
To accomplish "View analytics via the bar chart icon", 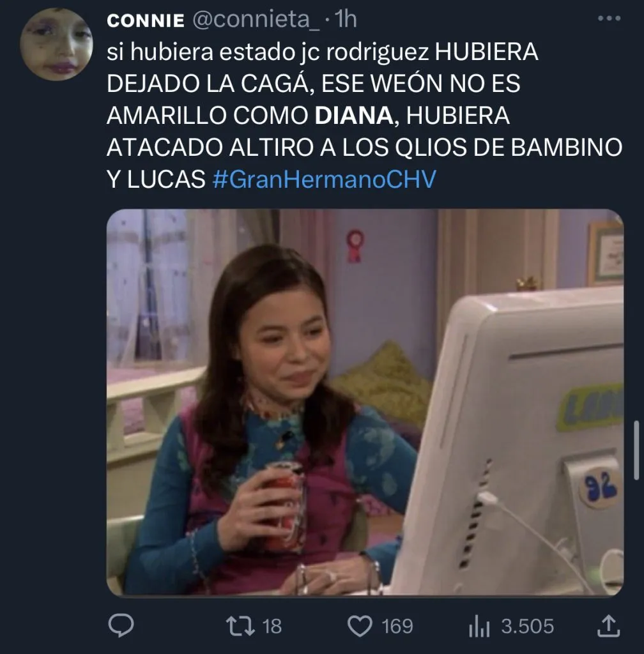I will 479,627.
